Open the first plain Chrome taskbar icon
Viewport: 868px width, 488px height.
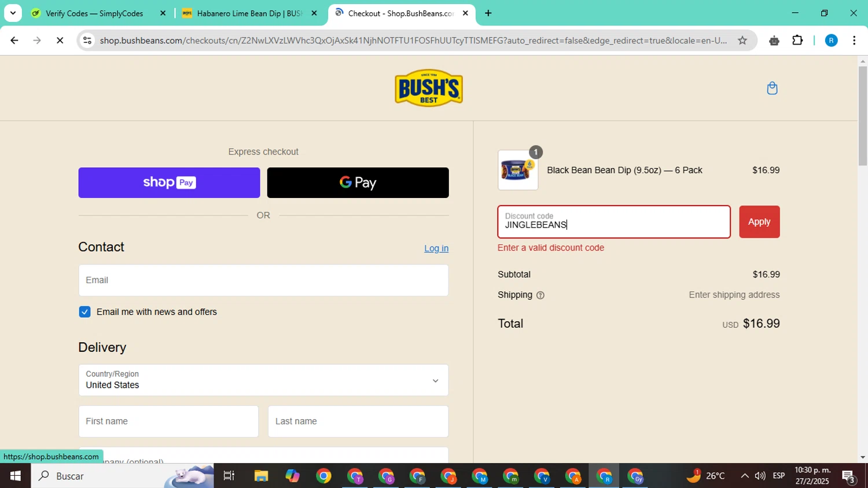323,476
